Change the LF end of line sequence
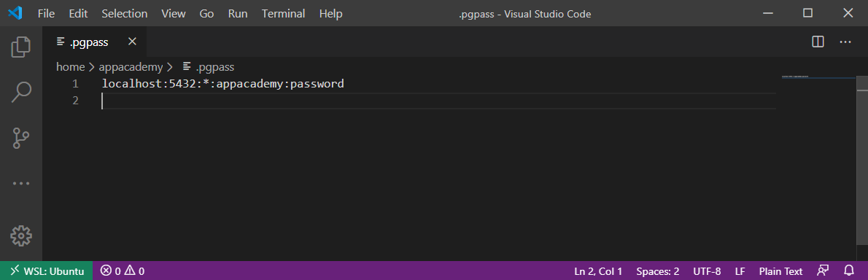The image size is (868, 280). click(740, 271)
